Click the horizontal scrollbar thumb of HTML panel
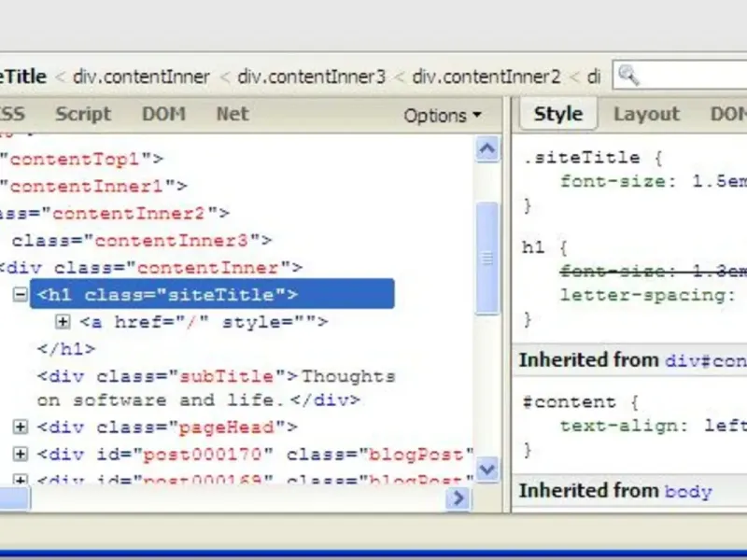This screenshot has width=747, height=560. pyautogui.click(x=15, y=498)
